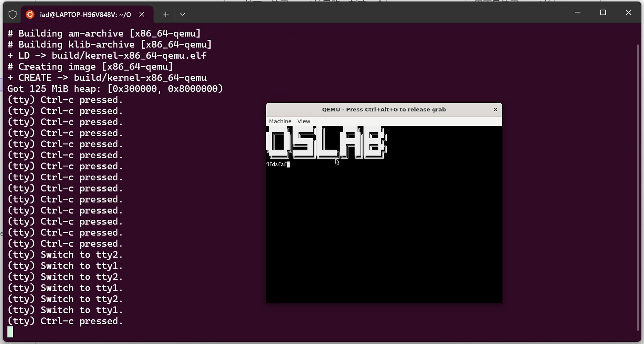Minimize the terminal window
The width and height of the screenshot is (644, 344).
pos(578,13)
